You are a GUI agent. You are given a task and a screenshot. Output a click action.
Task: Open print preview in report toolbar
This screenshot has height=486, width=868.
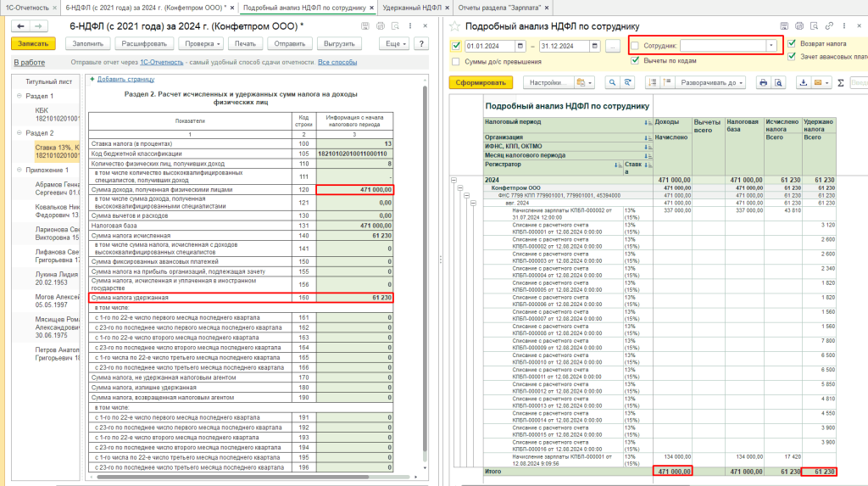(779, 83)
